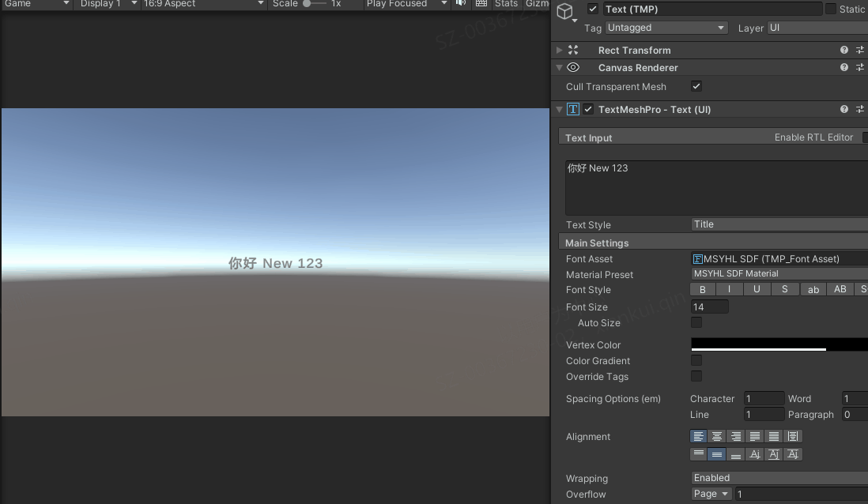Enable underline font style
The image size is (868, 504).
click(x=757, y=289)
